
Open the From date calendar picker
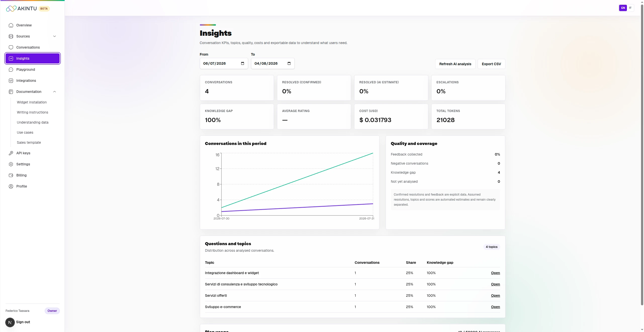click(x=243, y=63)
